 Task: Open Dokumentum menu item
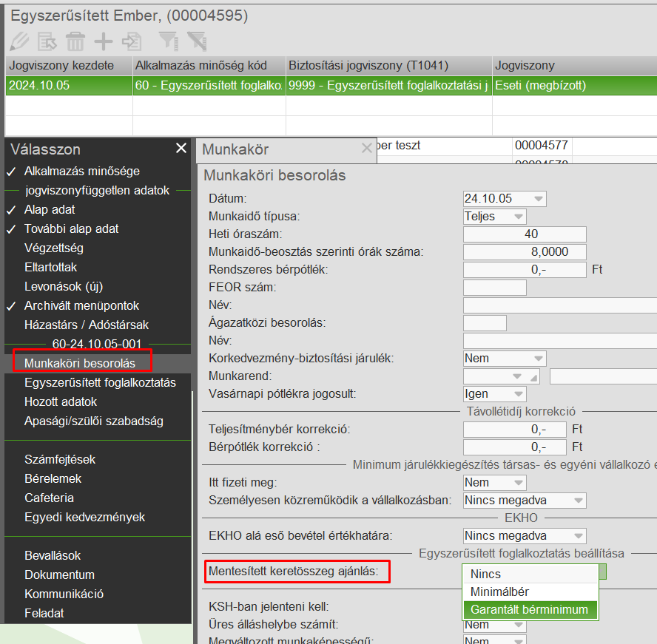(x=59, y=575)
